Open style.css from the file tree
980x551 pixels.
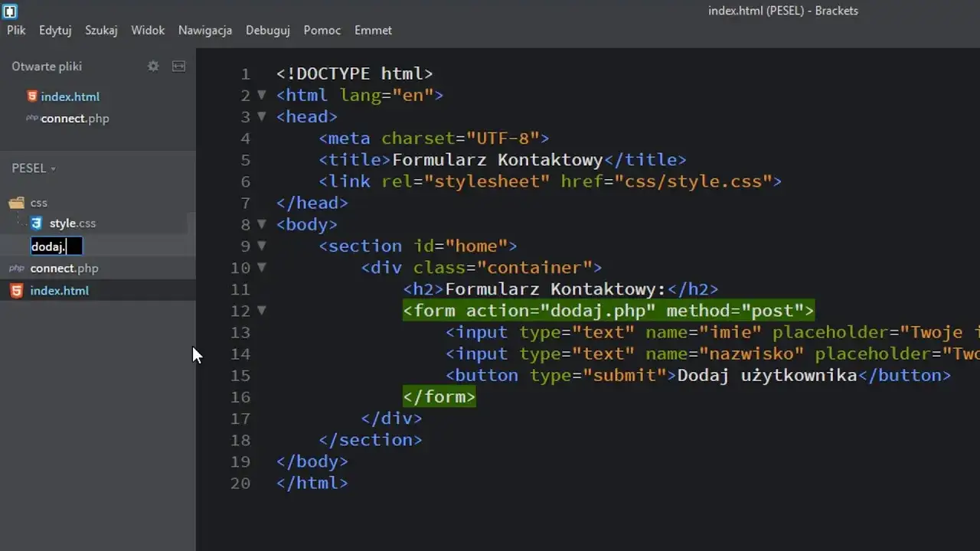[x=72, y=223]
